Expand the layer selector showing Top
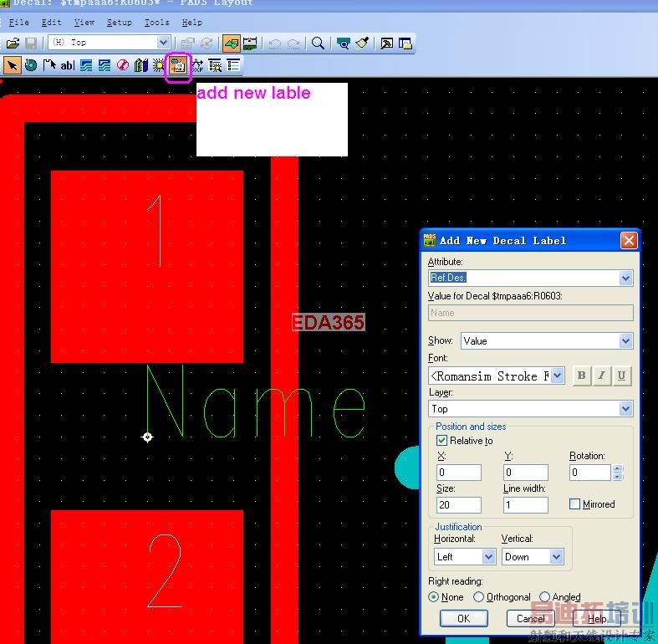The width and height of the screenshot is (658, 644). pos(163,43)
